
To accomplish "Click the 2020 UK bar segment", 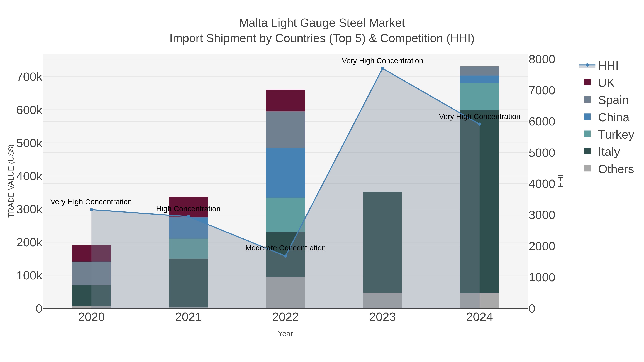I will point(91,253).
